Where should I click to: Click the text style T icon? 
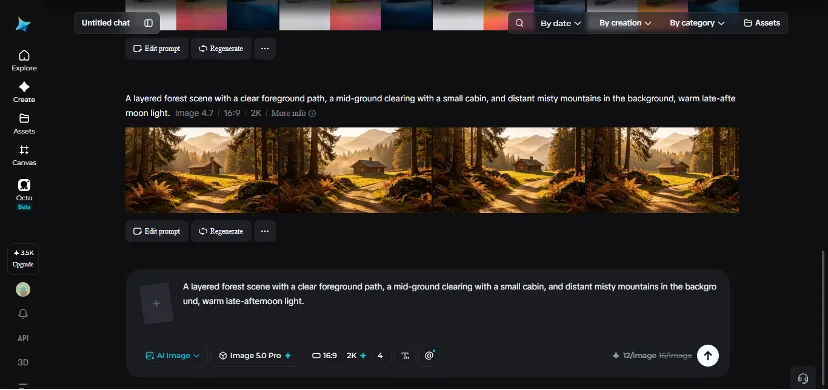pyautogui.click(x=406, y=356)
